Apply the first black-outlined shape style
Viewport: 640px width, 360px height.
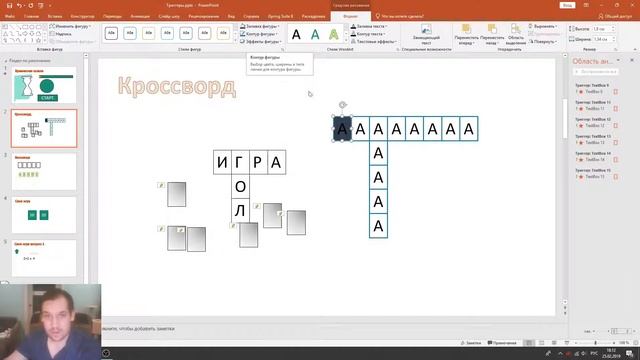pyautogui.click(x=111, y=33)
